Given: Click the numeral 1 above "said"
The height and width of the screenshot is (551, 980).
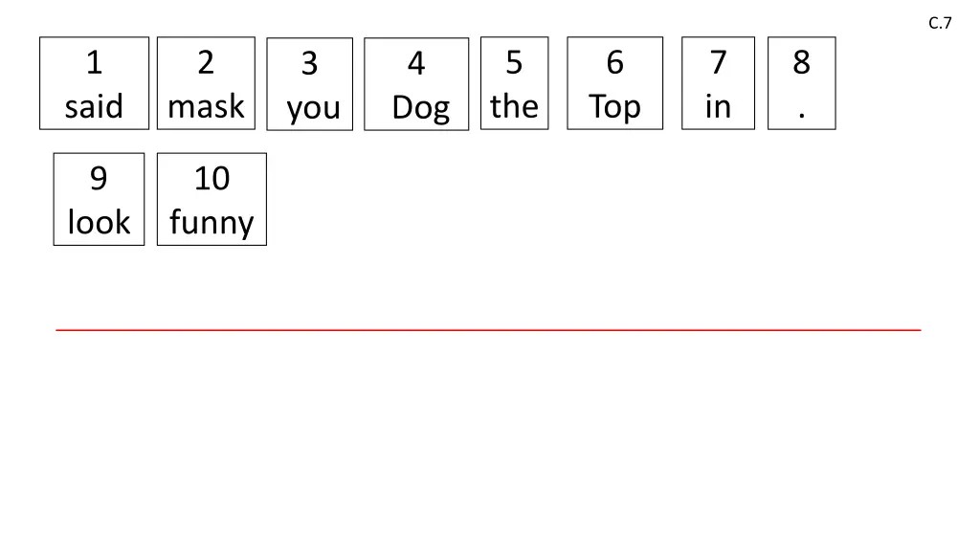Looking at the screenshot, I should click(x=94, y=63).
